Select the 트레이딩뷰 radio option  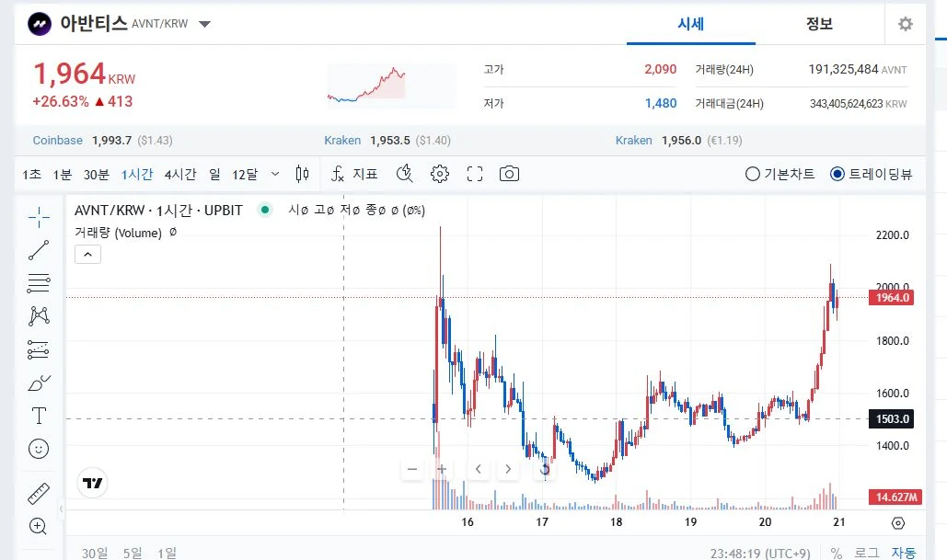(871, 174)
